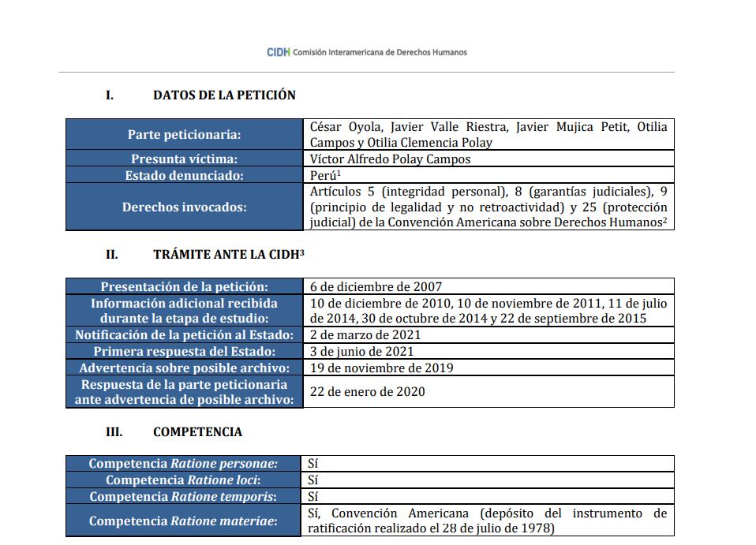Click the header text 'Comisión Interamericana de Derechos Humanos'
Image resolution: width=756 pixels, height=545 pixels.
point(380,52)
